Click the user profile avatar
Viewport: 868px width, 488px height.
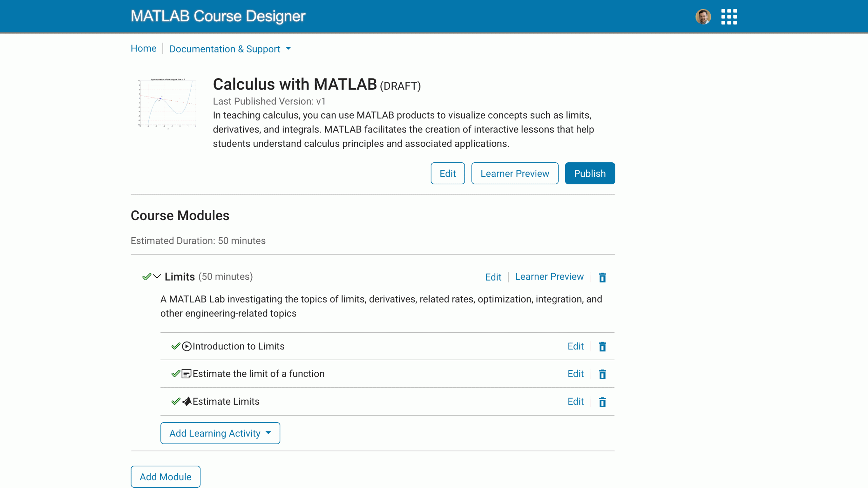pyautogui.click(x=703, y=17)
